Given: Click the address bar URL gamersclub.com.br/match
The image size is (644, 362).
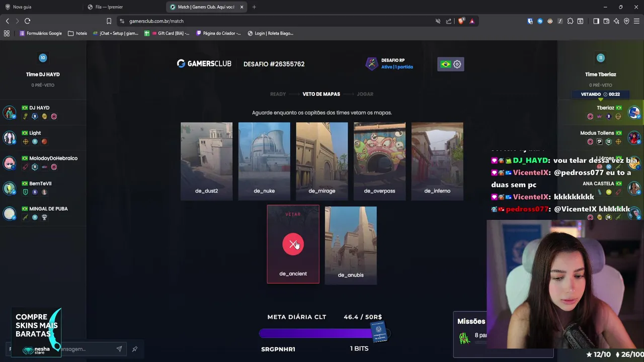Looking at the screenshot, I should click(x=156, y=21).
